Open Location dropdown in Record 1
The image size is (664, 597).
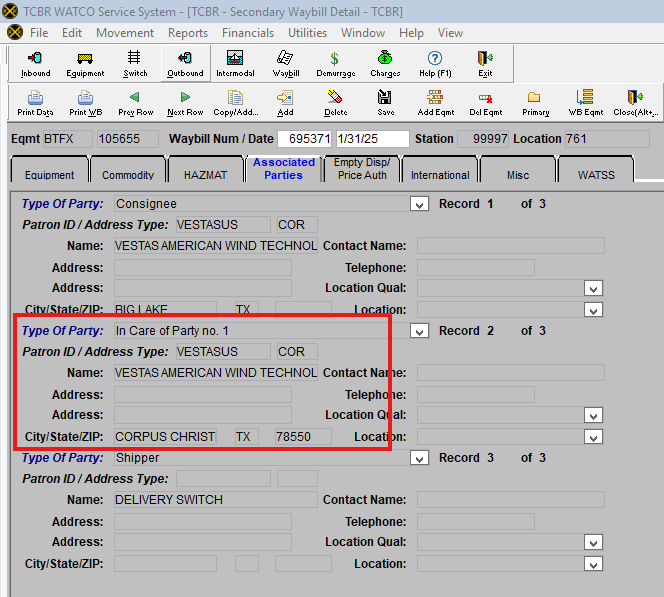(x=593, y=310)
